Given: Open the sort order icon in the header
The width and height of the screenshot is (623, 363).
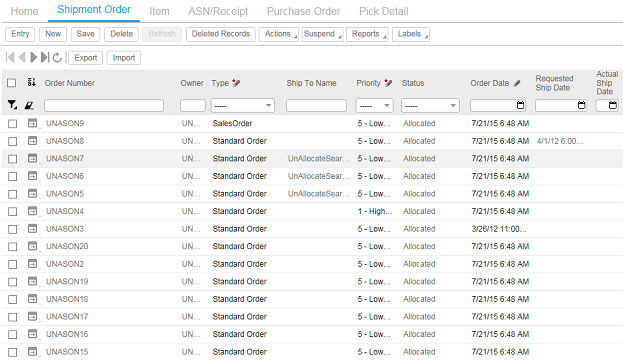Looking at the screenshot, I should [31, 82].
